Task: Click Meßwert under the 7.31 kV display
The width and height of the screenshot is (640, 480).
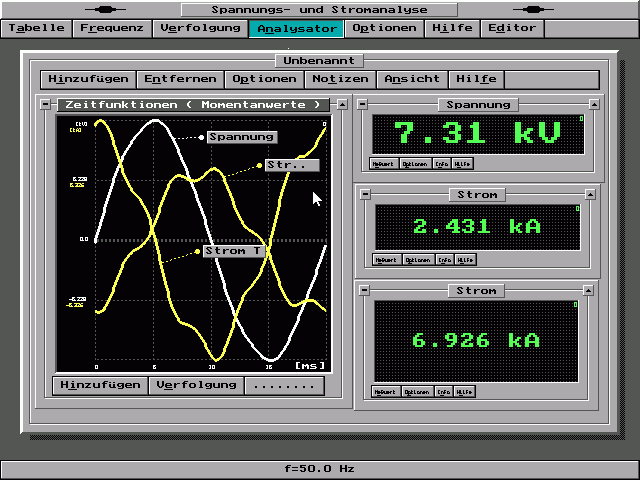Action: [382, 164]
